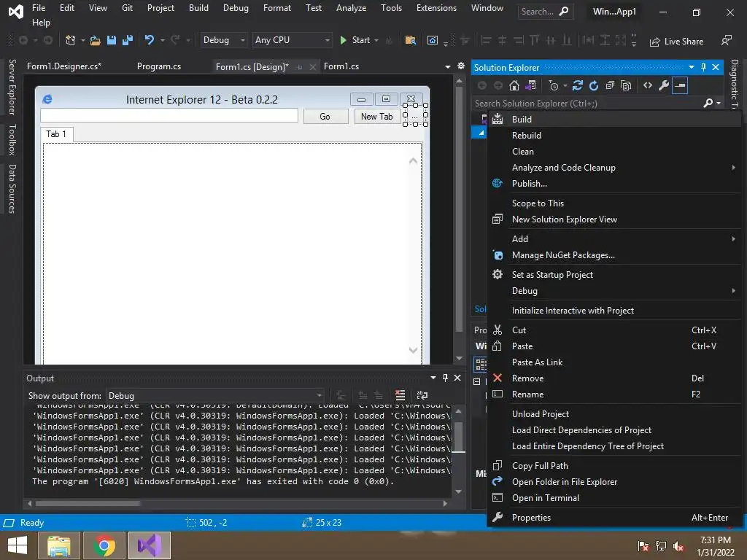Viewport: 747px width, 560px height.
Task: Click Switch Views icon in Solution Explorer
Action: pos(530,86)
